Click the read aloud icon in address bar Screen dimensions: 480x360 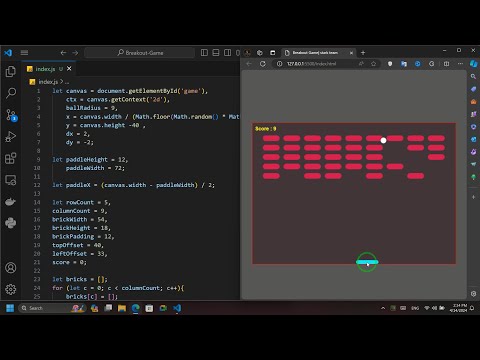[361, 64]
